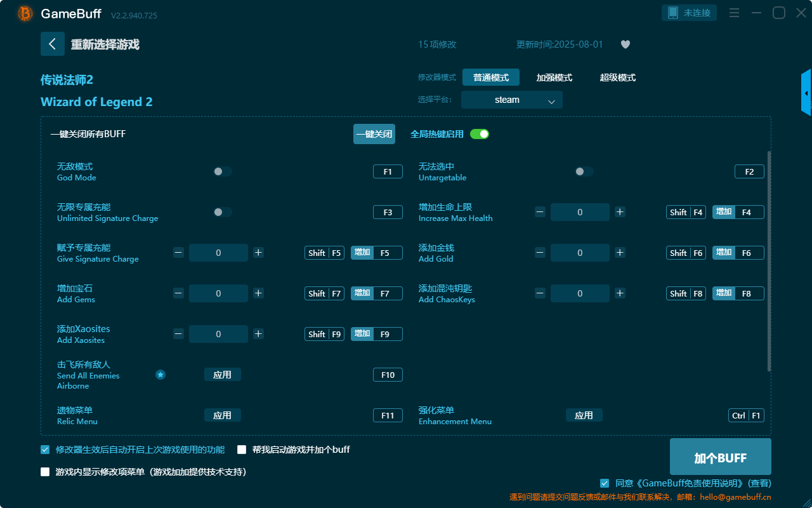This screenshot has width=812, height=508.
Task: Click plus for Add Gold
Action: pos(620,253)
